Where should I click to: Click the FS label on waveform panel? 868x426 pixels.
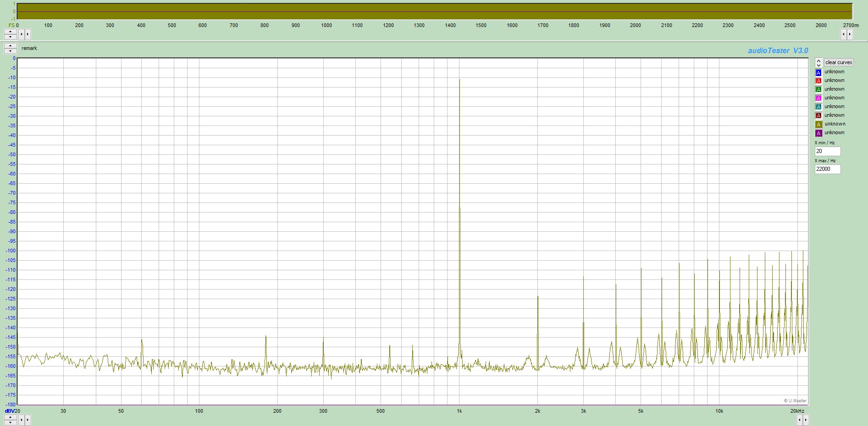[11, 25]
